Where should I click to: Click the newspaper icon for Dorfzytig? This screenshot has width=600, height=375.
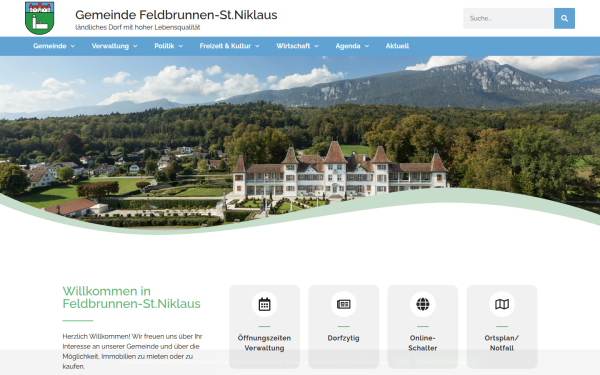coord(344,304)
